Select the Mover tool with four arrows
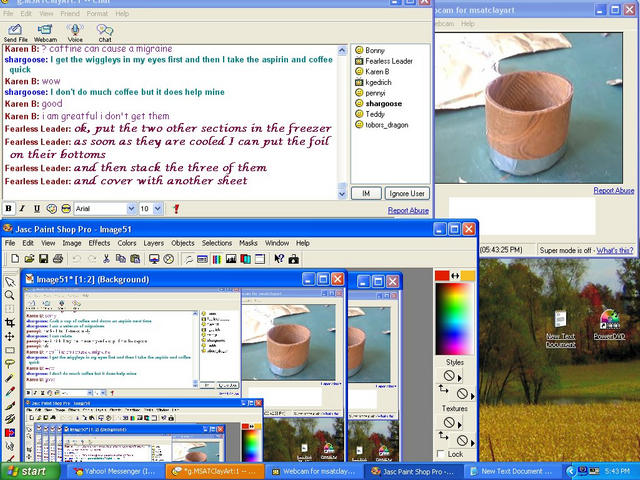Screen dimensions: 640x480 click(x=9, y=337)
